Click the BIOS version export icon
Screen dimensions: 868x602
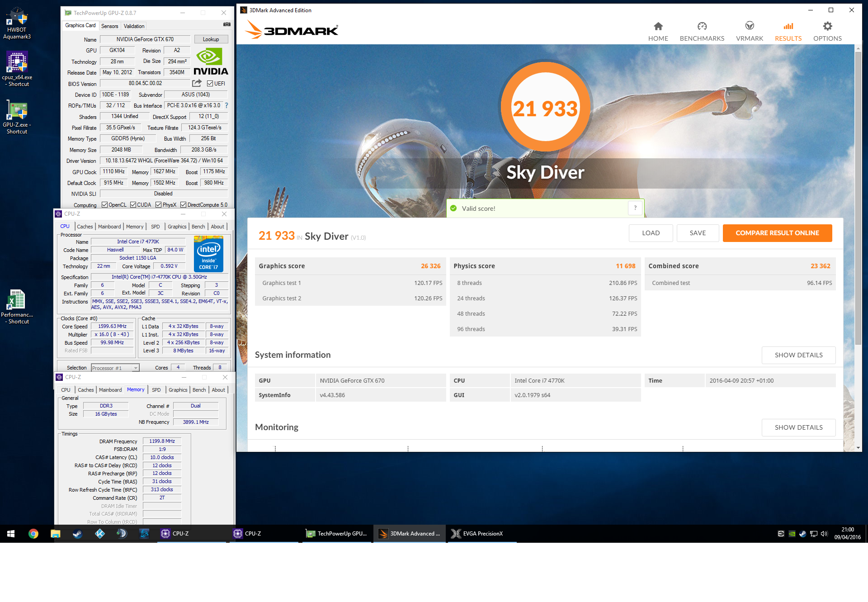(197, 83)
